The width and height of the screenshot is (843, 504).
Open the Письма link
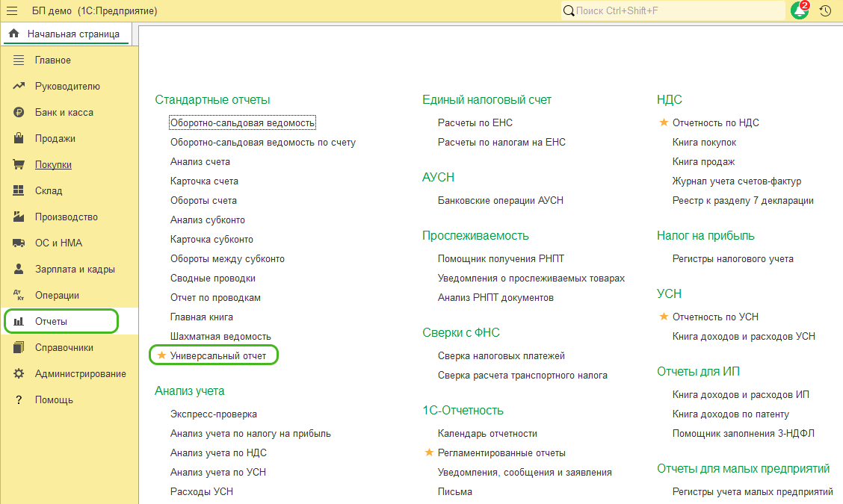[455, 491]
